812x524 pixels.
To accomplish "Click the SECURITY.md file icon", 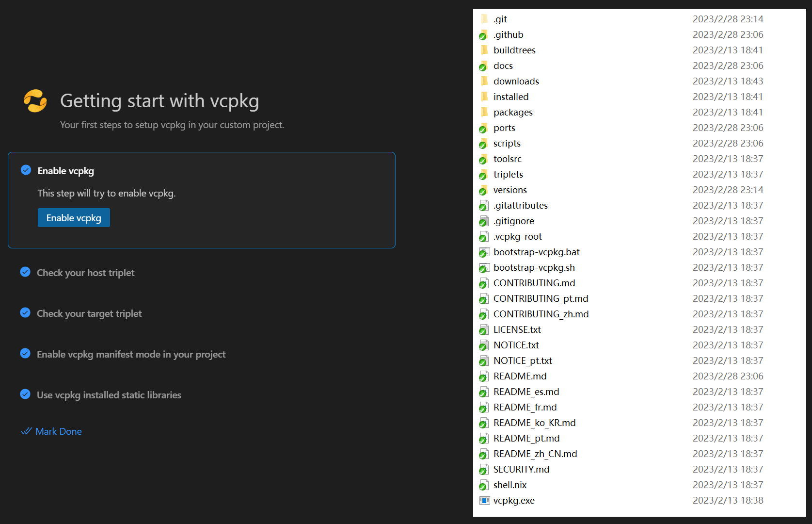I will 484,469.
